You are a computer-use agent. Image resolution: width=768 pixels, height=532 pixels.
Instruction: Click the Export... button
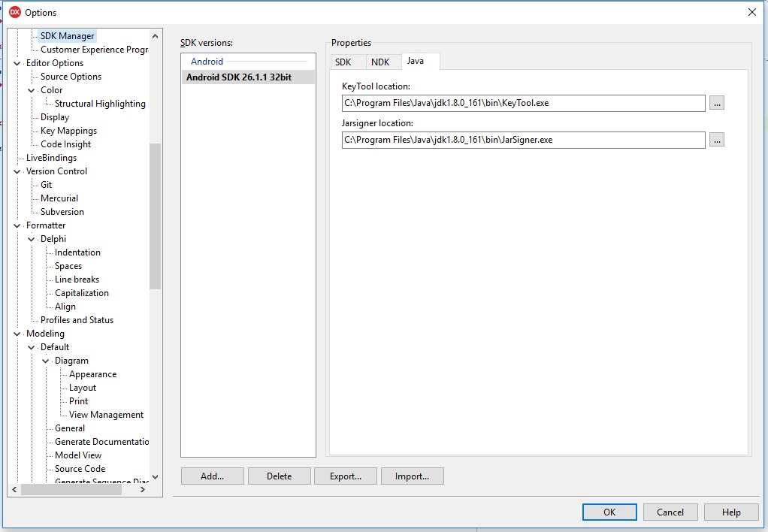pyautogui.click(x=346, y=476)
